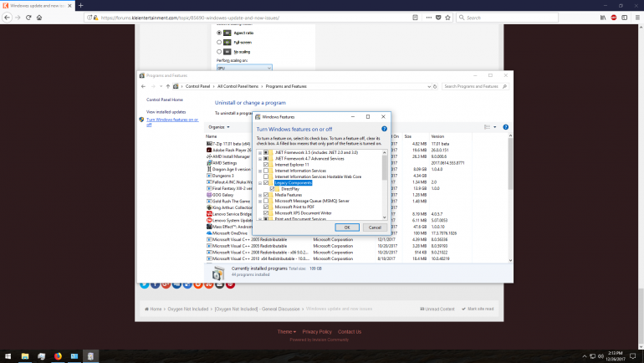
Task: Click Firefox home button
Action: click(39, 17)
